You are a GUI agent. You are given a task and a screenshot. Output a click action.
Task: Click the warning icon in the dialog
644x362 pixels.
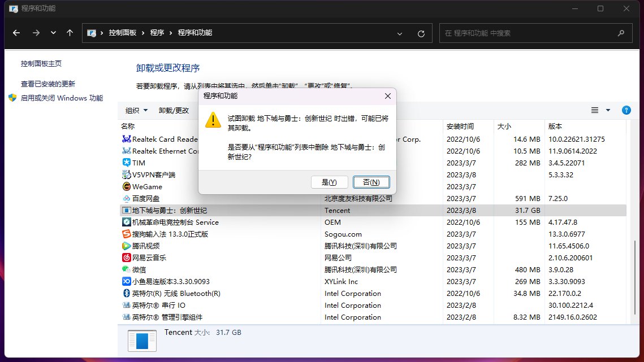[213, 120]
